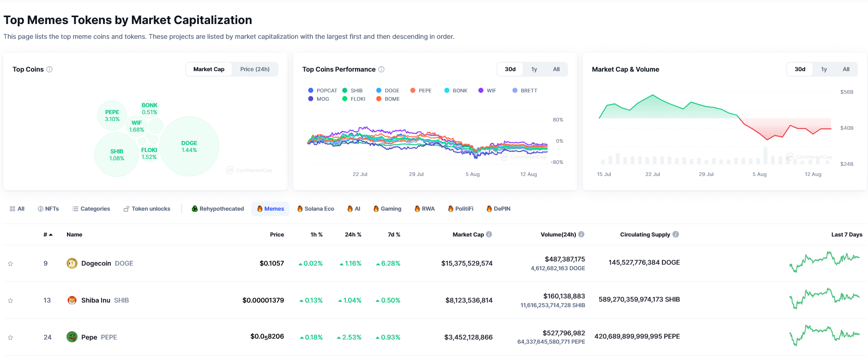Toggle FLOKI series in performance legend
The width and height of the screenshot is (868, 358).
click(x=354, y=99)
